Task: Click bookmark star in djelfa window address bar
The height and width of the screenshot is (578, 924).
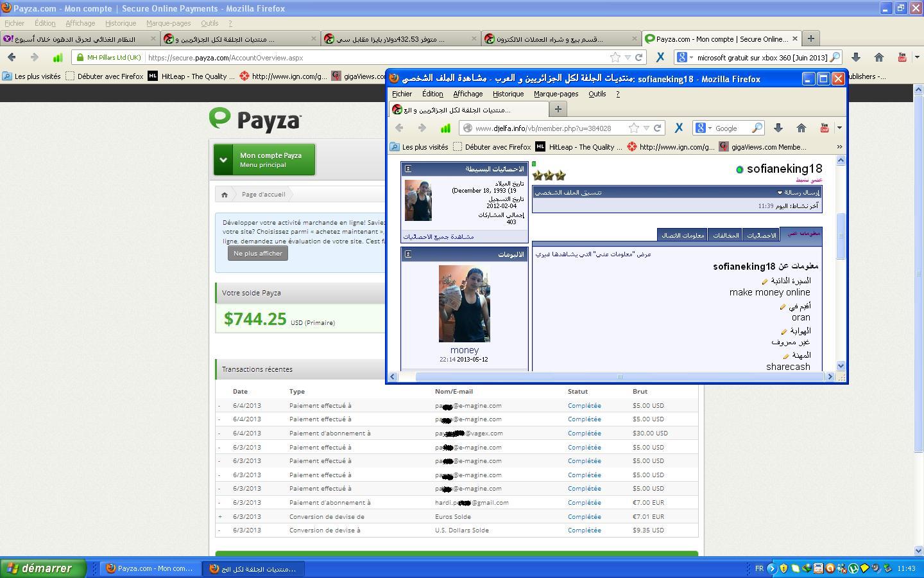Action: (634, 128)
